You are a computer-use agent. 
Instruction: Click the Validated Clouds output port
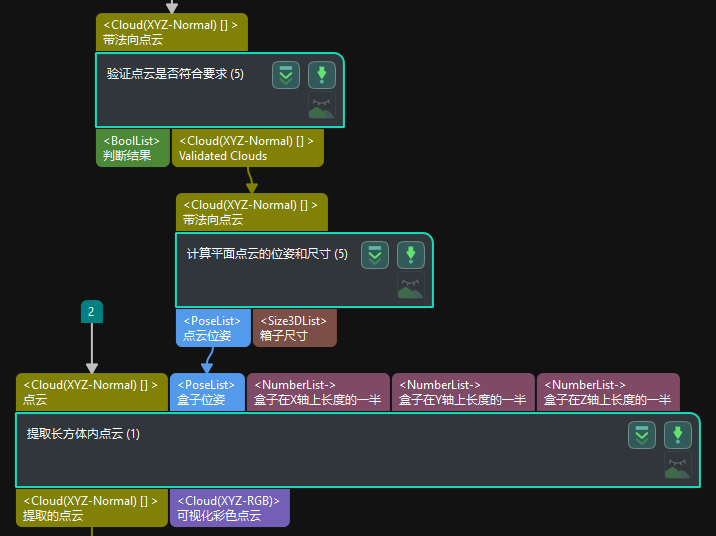click(248, 148)
